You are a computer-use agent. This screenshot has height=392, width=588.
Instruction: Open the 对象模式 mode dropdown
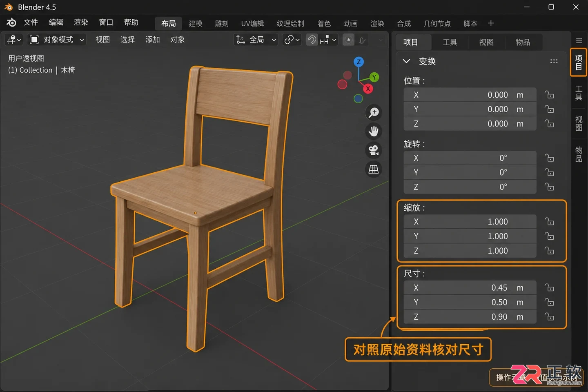click(57, 40)
